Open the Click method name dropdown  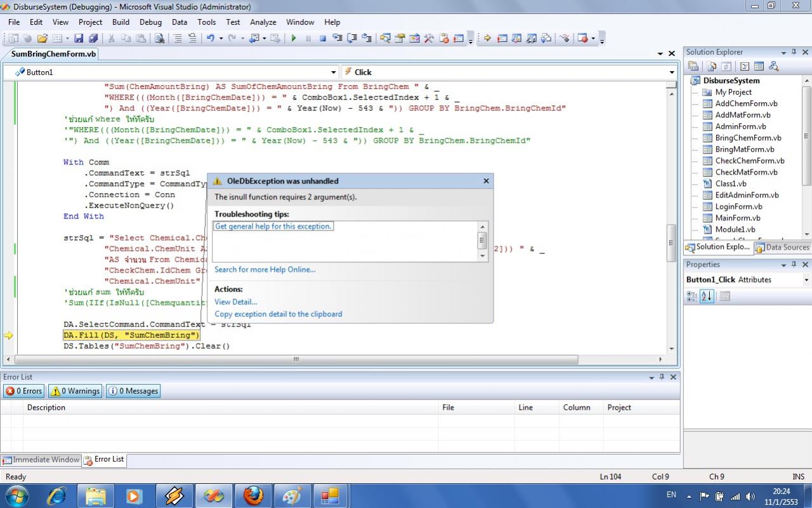tap(672, 72)
